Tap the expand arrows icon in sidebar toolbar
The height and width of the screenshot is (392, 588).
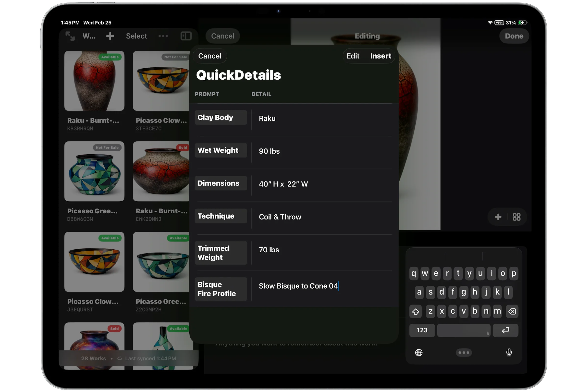[70, 36]
